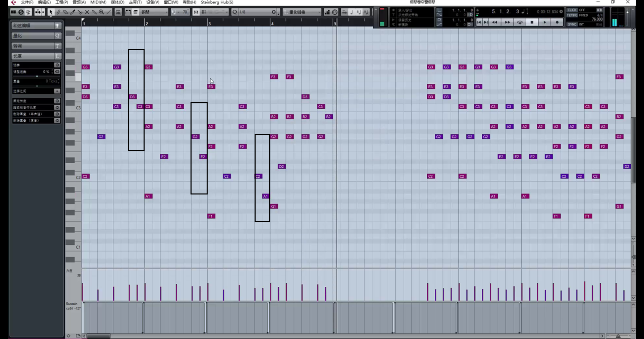Open the 走带(T) menu
This screenshot has width=644, height=339.
pos(136,2)
